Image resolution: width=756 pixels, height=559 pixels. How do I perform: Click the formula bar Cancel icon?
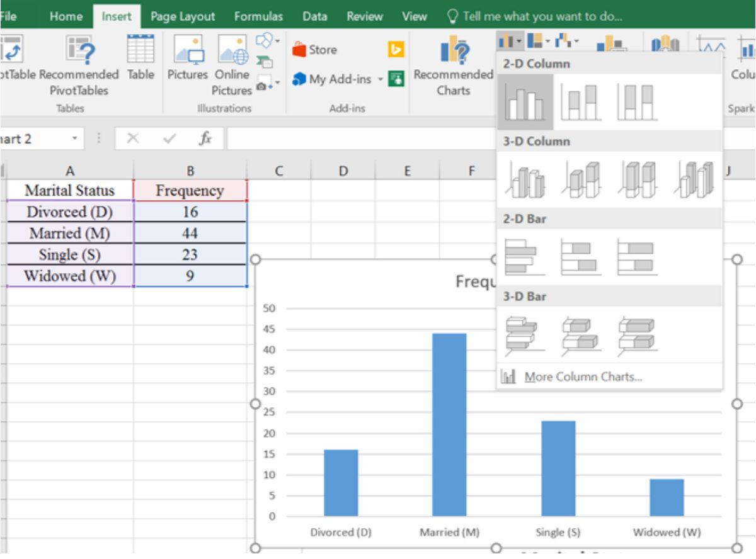pos(132,138)
